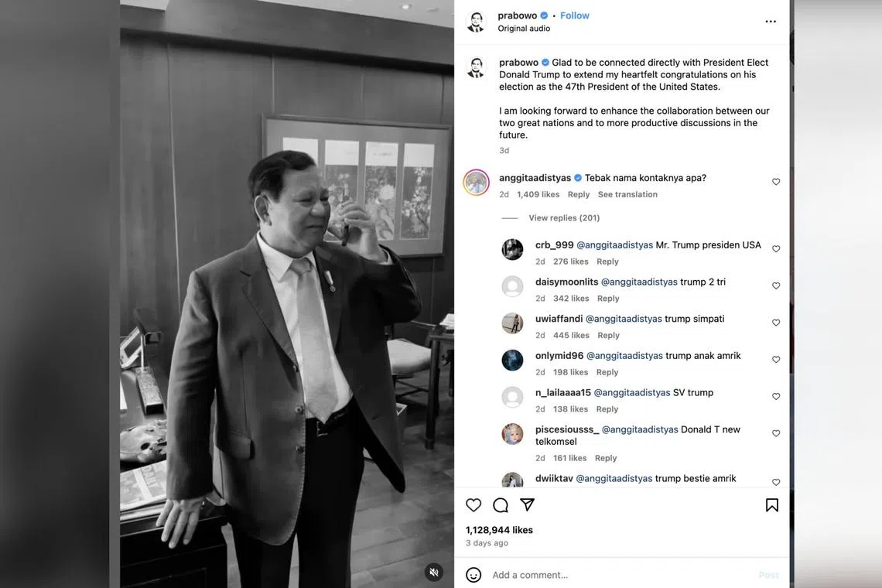The width and height of the screenshot is (882, 588).
Task: Like the post with the heart icon
Action: [x=473, y=504]
